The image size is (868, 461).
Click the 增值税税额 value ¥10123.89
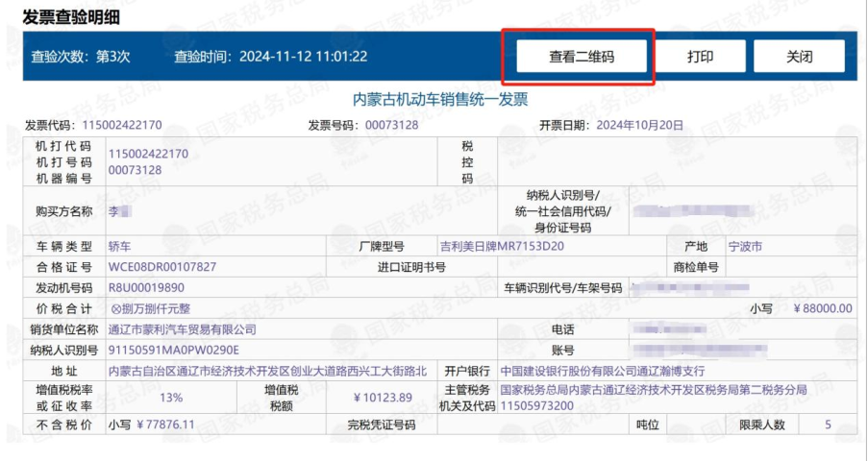pos(383,398)
